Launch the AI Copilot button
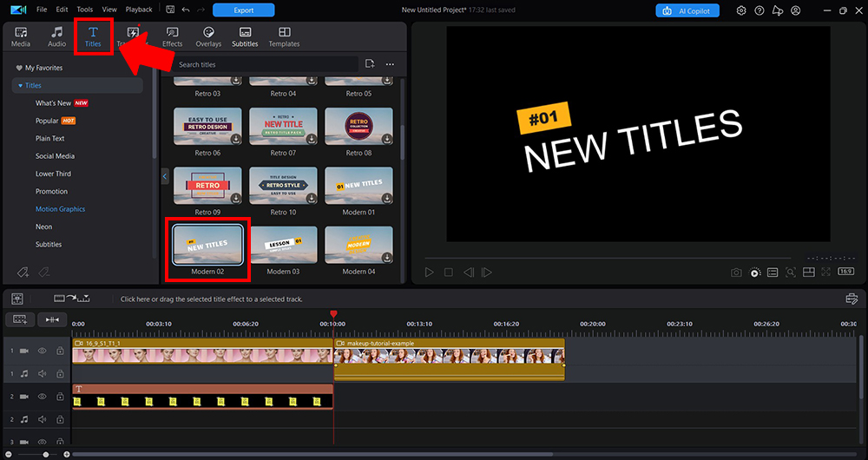The height and width of the screenshot is (460, 868). tap(687, 10)
